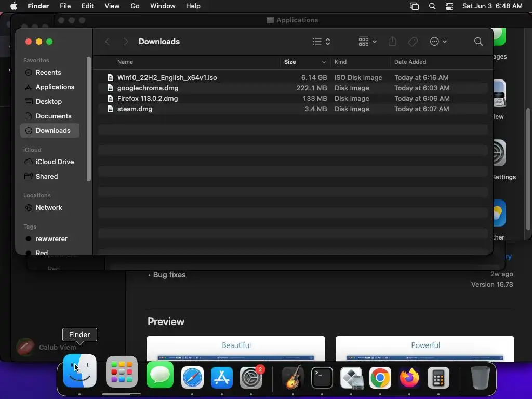
Task: Open Control Center in menu bar
Action: 449,6
